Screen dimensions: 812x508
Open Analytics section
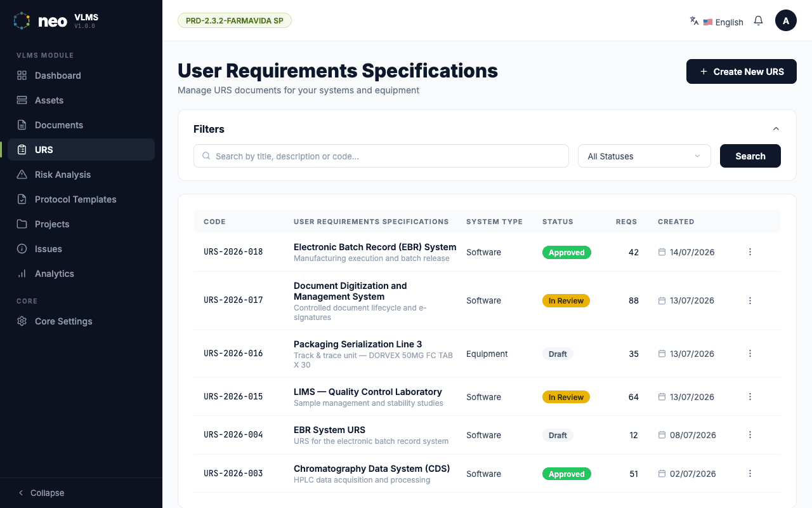coord(81,274)
